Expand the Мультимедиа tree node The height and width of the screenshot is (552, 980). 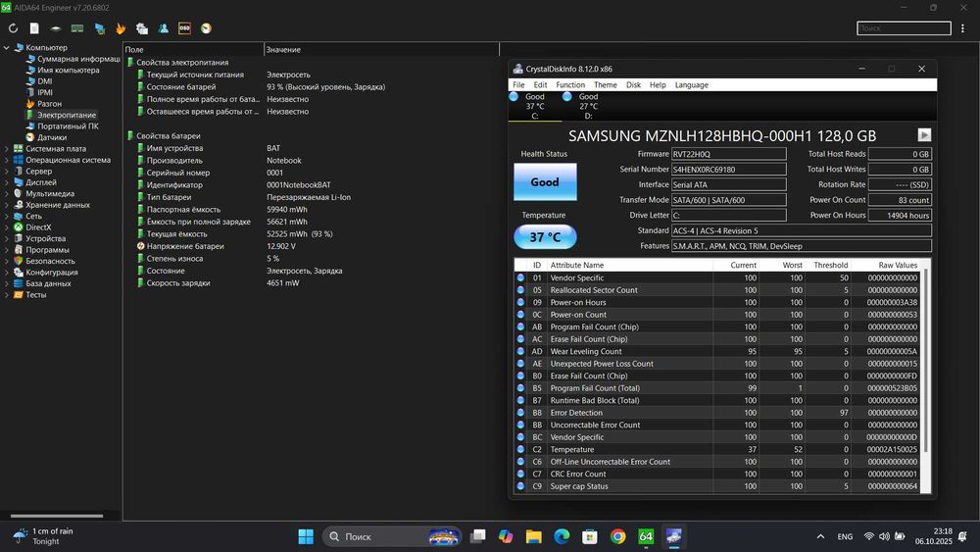[6, 194]
